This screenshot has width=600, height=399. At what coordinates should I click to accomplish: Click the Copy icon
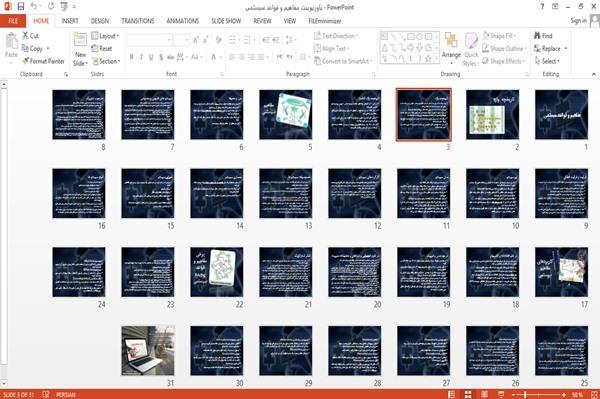[x=25, y=48]
